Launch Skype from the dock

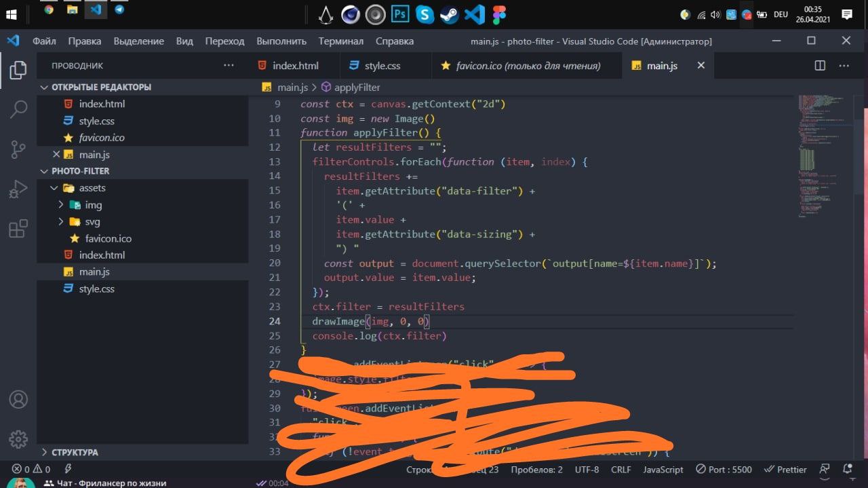click(425, 14)
